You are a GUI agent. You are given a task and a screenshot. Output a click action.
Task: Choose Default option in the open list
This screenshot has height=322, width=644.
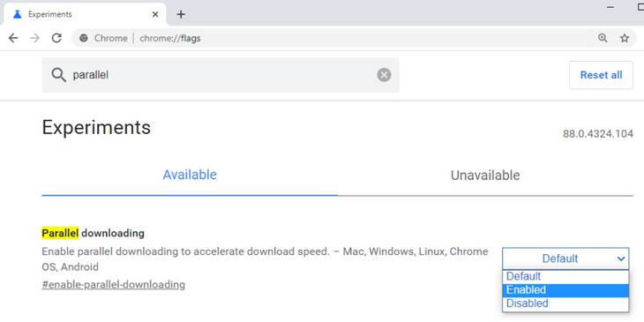(x=565, y=276)
